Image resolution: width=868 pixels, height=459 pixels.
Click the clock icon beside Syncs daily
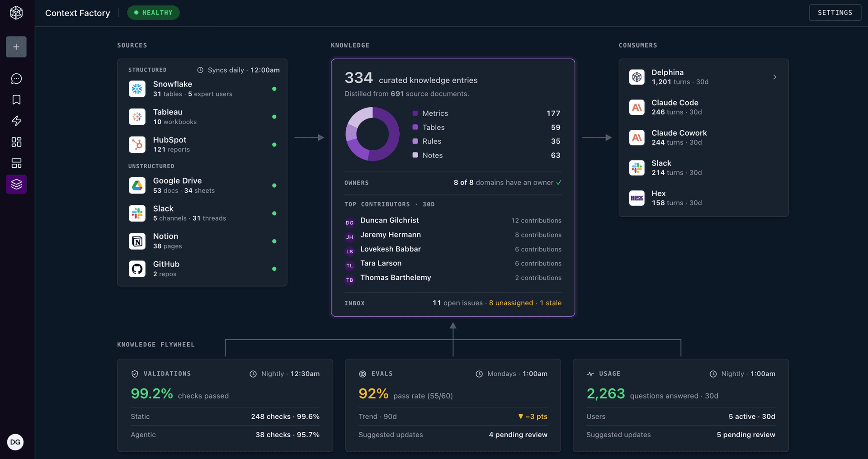200,70
